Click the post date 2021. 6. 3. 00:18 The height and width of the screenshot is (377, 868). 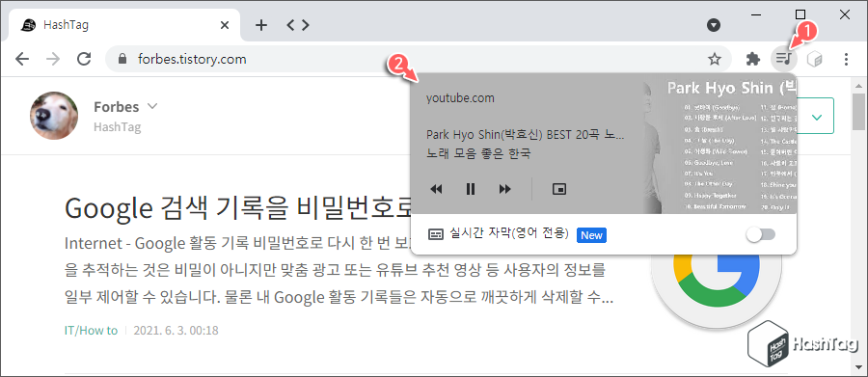coord(176,331)
